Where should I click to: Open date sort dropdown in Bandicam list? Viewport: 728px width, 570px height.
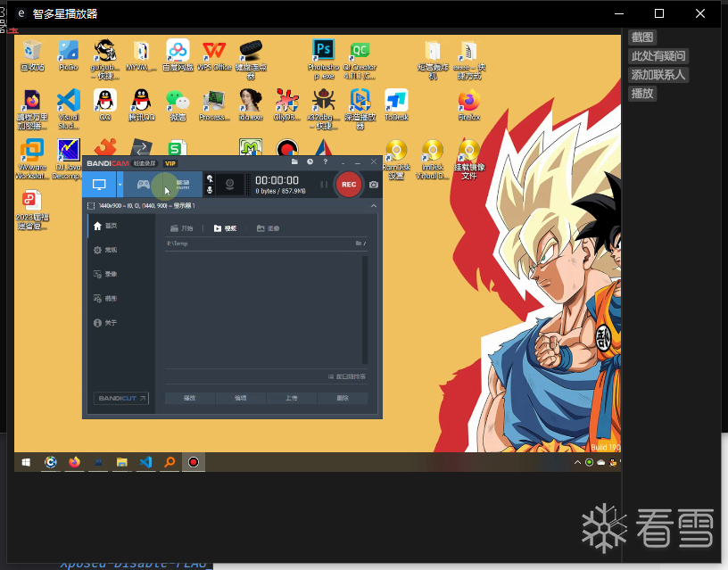click(x=347, y=376)
